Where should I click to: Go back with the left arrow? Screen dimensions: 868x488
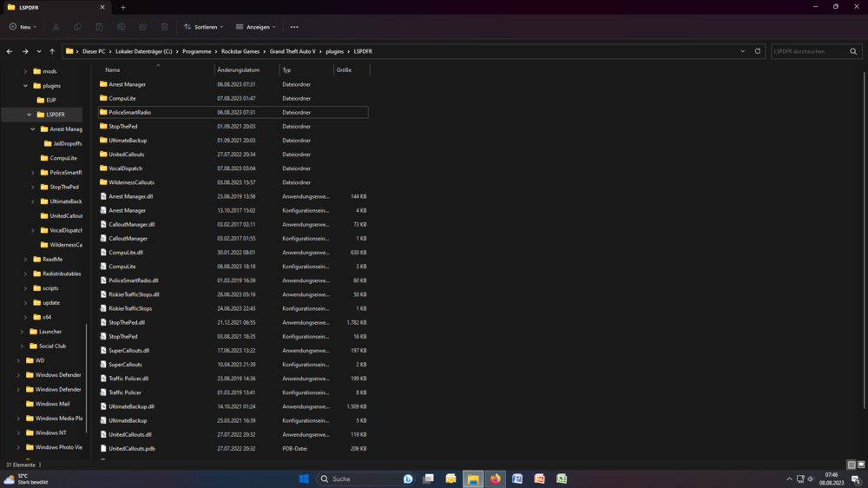coord(10,51)
